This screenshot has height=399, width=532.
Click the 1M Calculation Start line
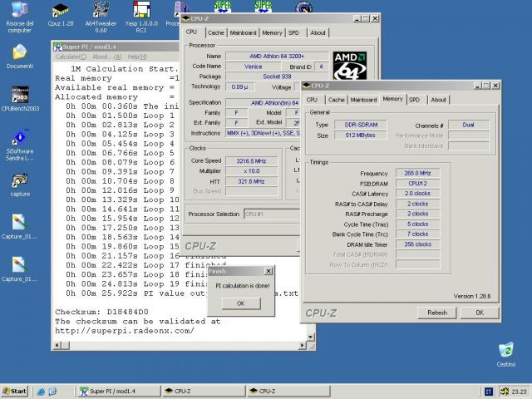click(124, 68)
